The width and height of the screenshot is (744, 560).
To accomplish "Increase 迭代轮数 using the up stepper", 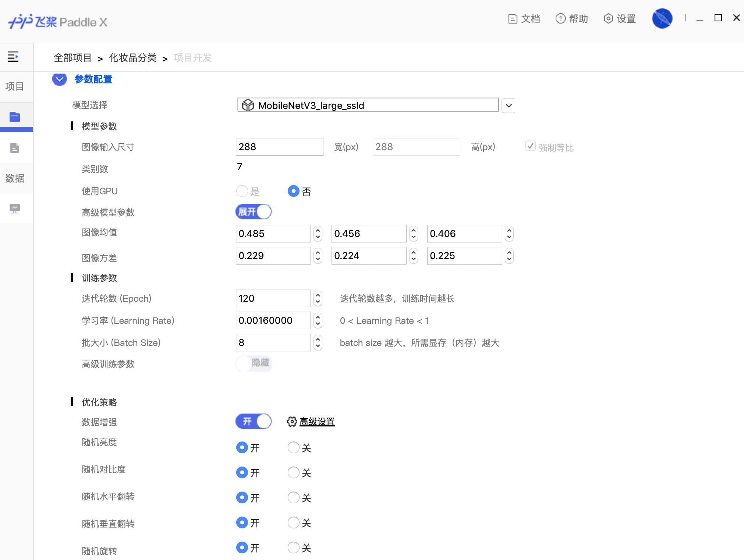I will 318,295.
